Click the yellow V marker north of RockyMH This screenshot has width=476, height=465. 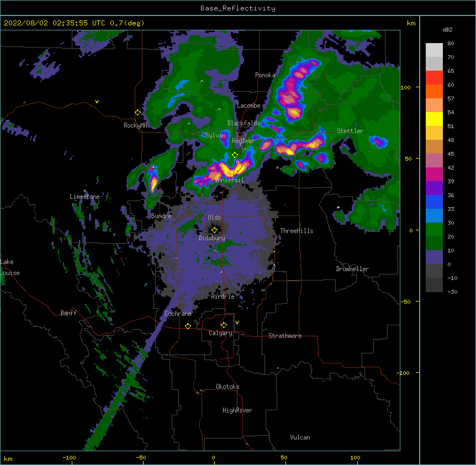(x=97, y=102)
